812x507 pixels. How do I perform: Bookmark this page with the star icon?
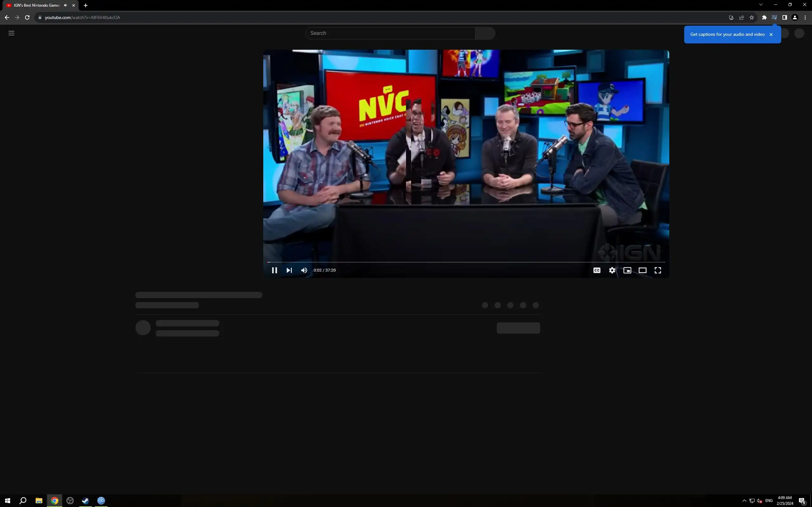752,17
